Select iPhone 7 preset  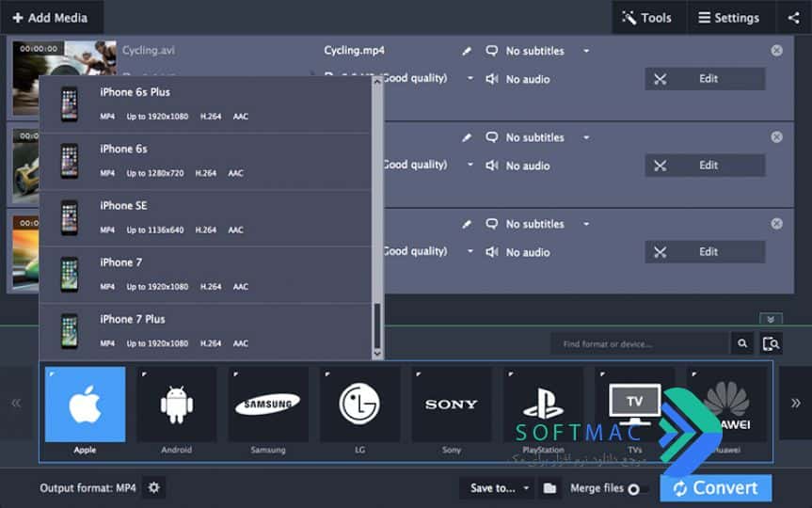click(206, 275)
